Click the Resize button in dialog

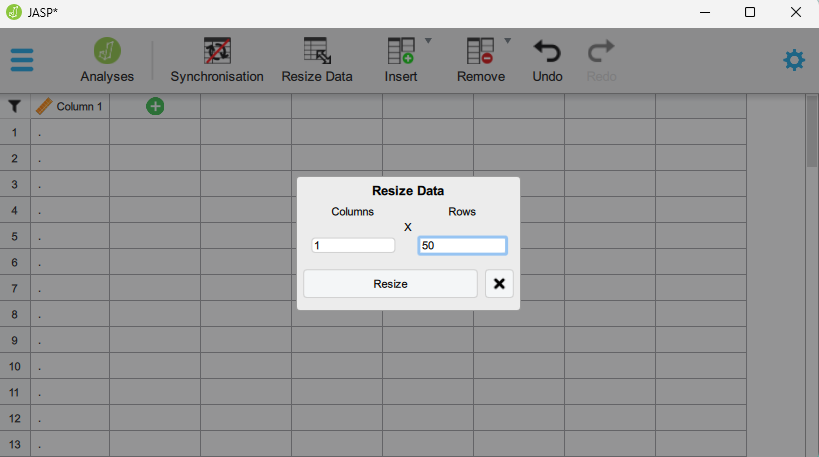tap(390, 284)
